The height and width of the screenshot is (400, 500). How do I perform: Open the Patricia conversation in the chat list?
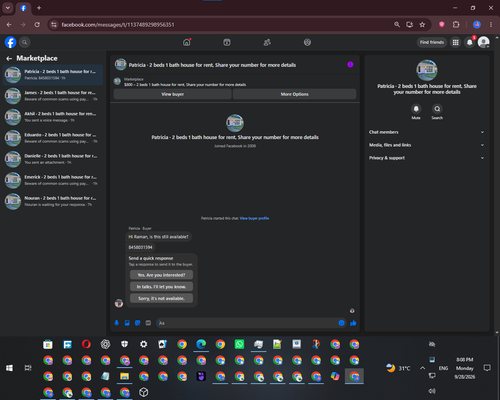click(53, 75)
